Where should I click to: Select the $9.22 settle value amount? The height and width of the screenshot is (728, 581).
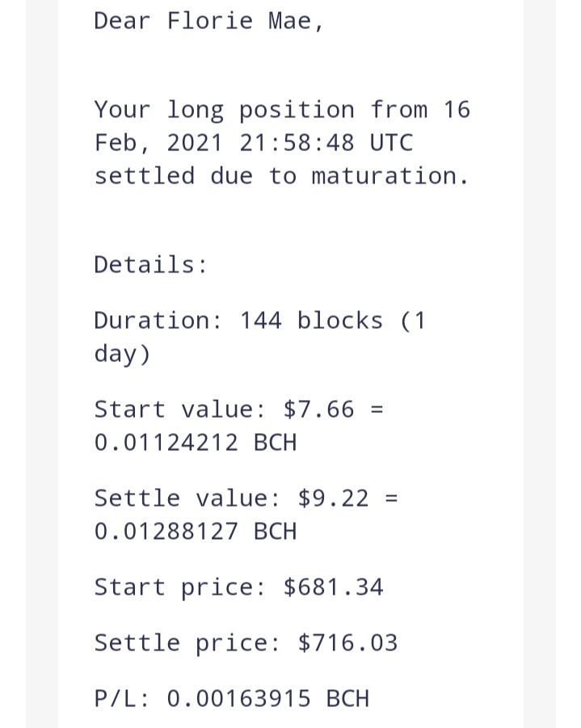(334, 499)
